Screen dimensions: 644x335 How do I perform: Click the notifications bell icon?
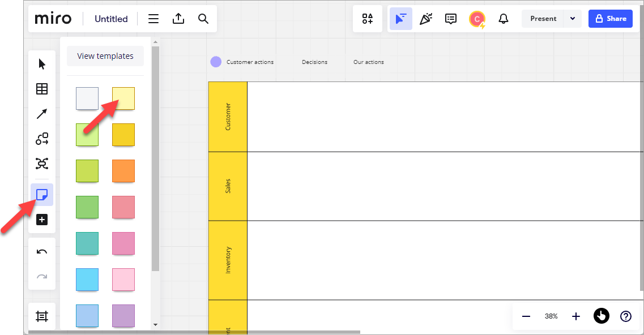pyautogui.click(x=503, y=19)
